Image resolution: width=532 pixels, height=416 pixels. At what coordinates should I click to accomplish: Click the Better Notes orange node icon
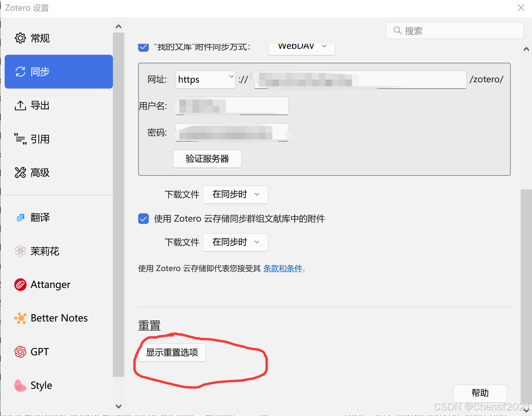(20, 318)
